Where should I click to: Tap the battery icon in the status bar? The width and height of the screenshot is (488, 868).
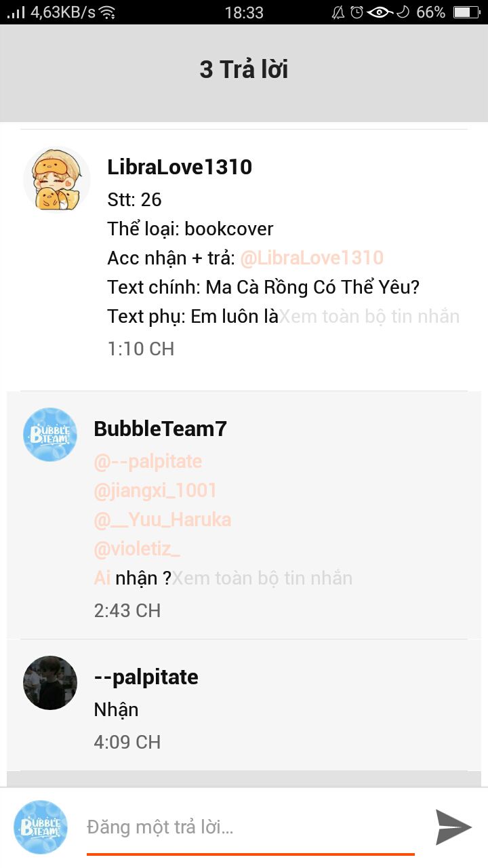pos(466,12)
